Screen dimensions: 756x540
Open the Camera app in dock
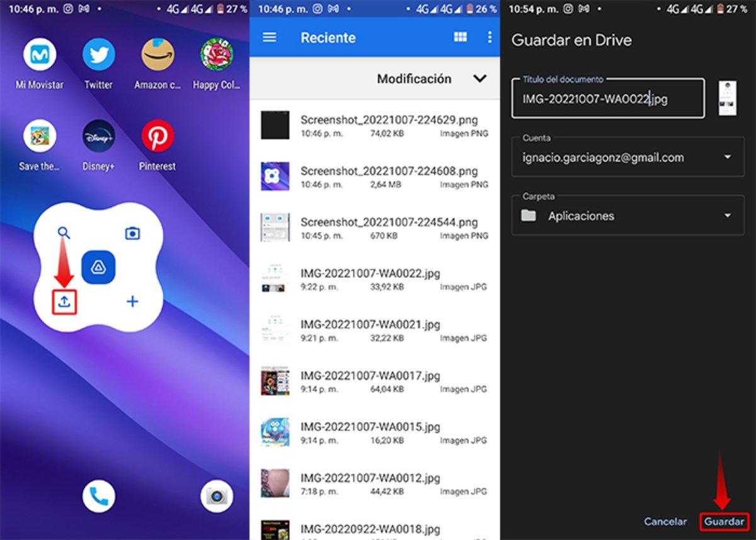[x=217, y=497]
